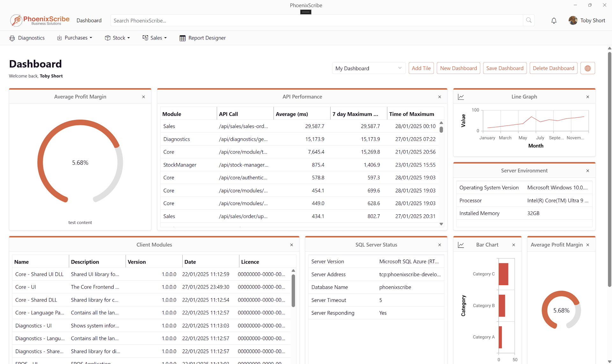The width and height of the screenshot is (612, 364).
Task: Click the Report Designer grid icon
Action: click(x=182, y=38)
